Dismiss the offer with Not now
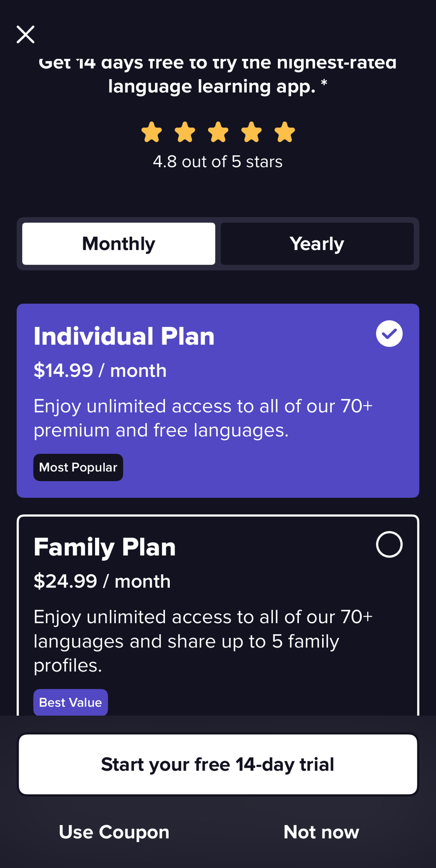 (x=321, y=832)
